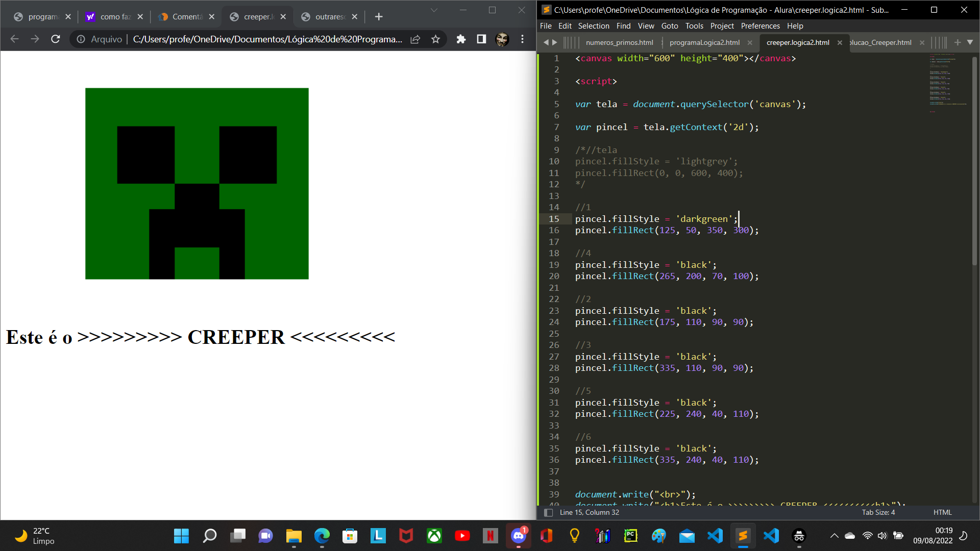The height and width of the screenshot is (551, 980).
Task: Click the Chrome address bar URL
Action: (x=267, y=39)
